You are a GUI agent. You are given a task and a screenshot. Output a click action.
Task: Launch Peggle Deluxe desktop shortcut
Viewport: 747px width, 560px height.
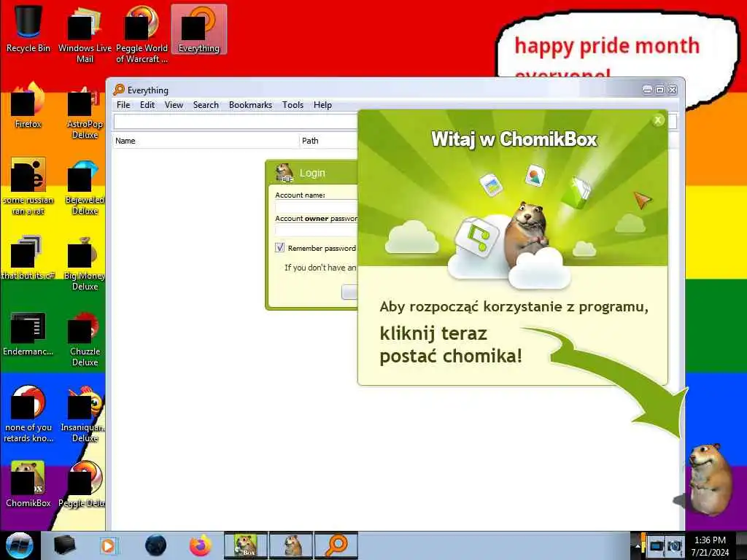[82, 483]
